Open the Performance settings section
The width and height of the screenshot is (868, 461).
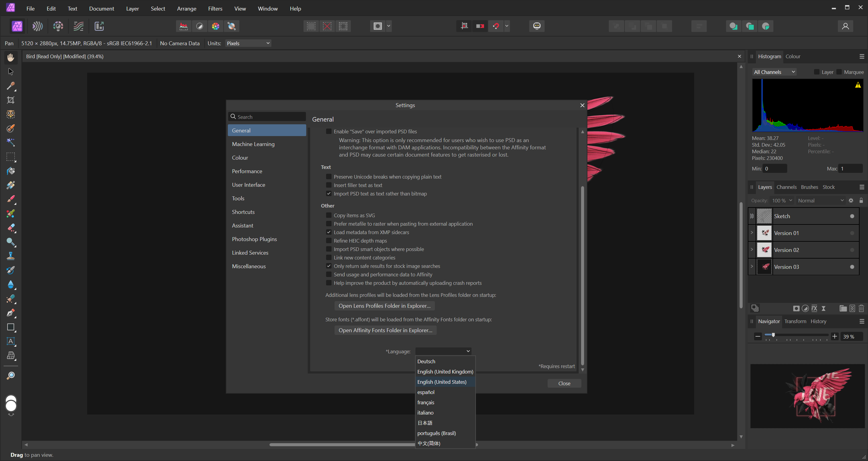click(247, 171)
